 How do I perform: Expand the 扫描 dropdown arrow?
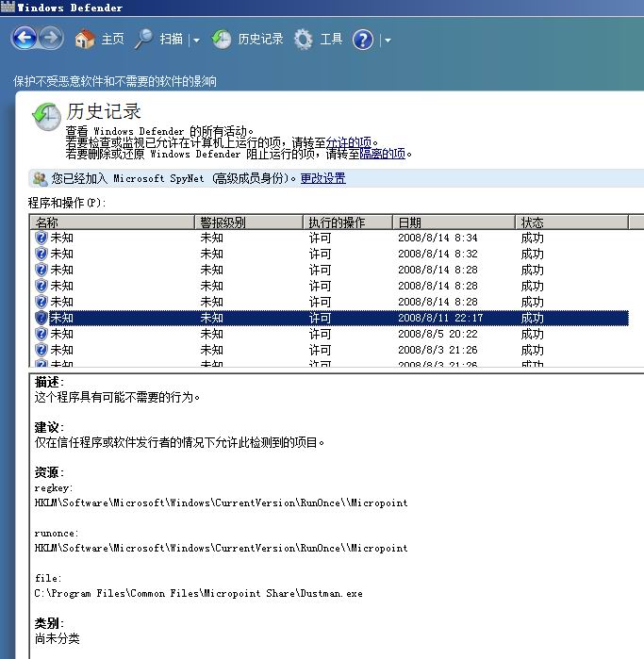coord(196,41)
